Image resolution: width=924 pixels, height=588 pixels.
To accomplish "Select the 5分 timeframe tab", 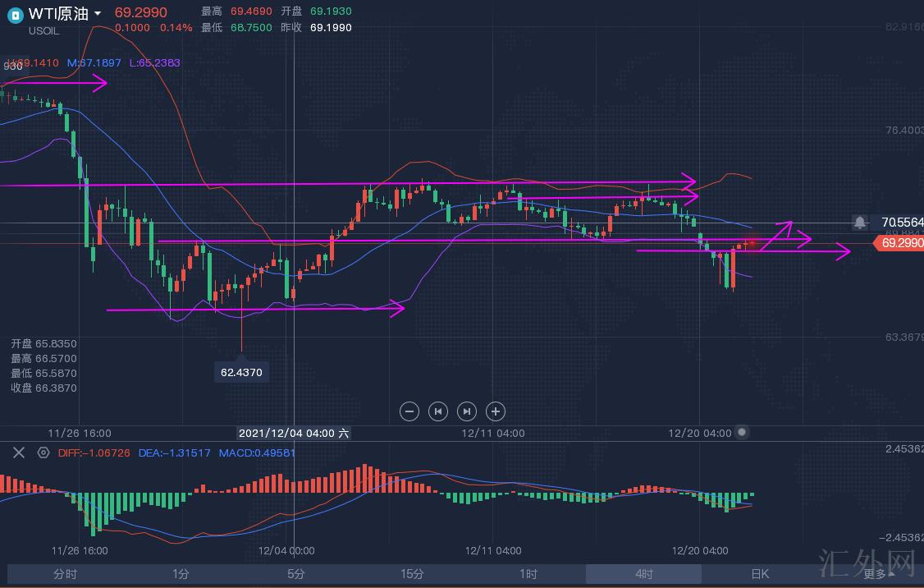I will (x=296, y=574).
